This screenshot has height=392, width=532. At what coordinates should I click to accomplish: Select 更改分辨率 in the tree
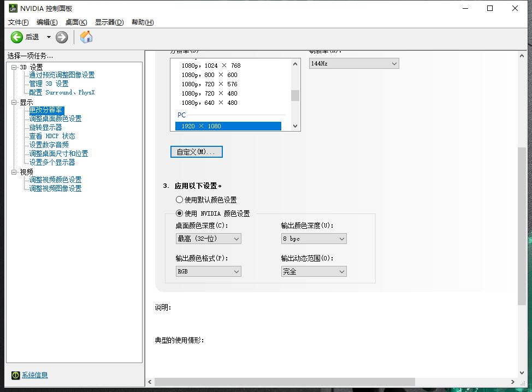46,110
